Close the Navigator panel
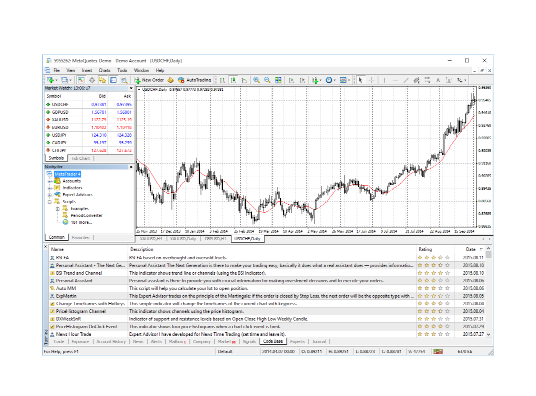 (131, 167)
